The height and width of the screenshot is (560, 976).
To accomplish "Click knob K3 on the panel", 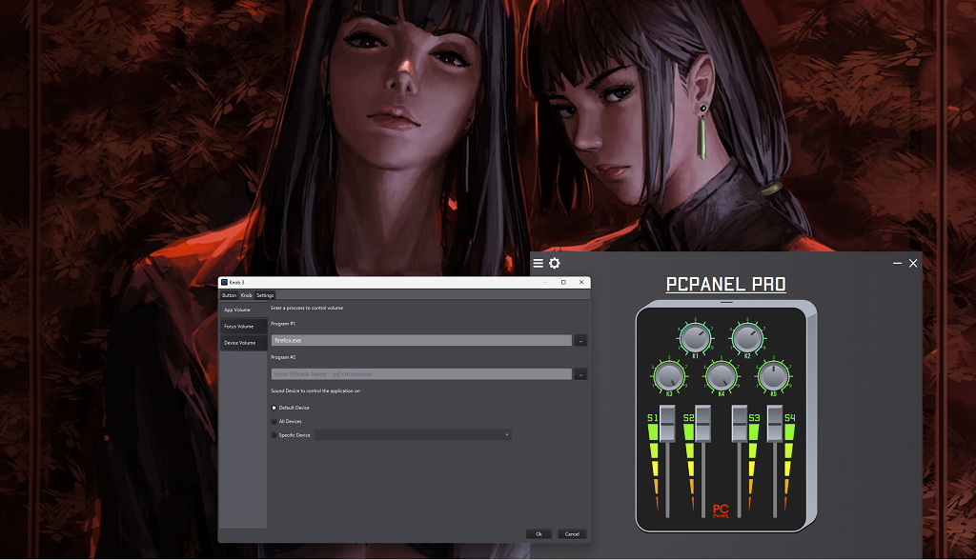I will point(670,375).
